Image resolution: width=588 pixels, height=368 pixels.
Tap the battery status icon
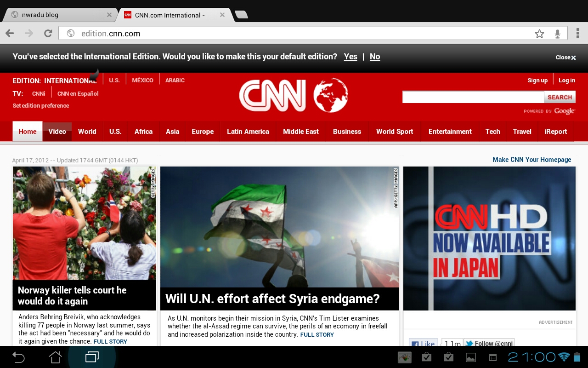pyautogui.click(x=577, y=357)
